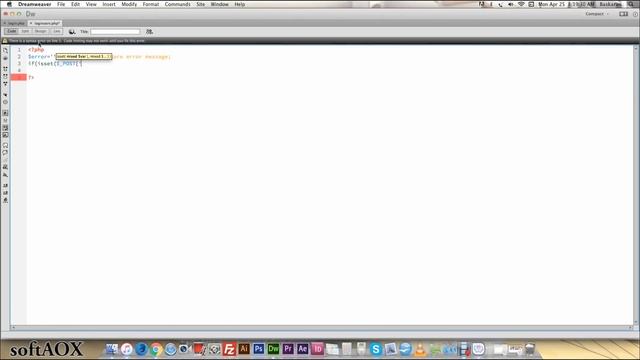Open the Dreamweaver application menu
This screenshot has width=640, height=360.
(35, 4)
